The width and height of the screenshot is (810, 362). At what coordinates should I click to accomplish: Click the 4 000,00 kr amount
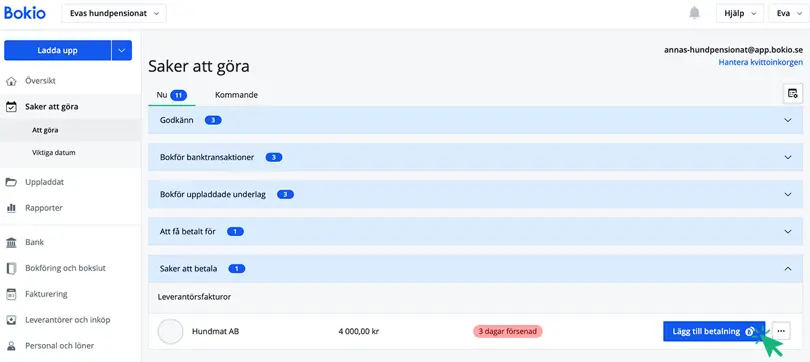359,332
